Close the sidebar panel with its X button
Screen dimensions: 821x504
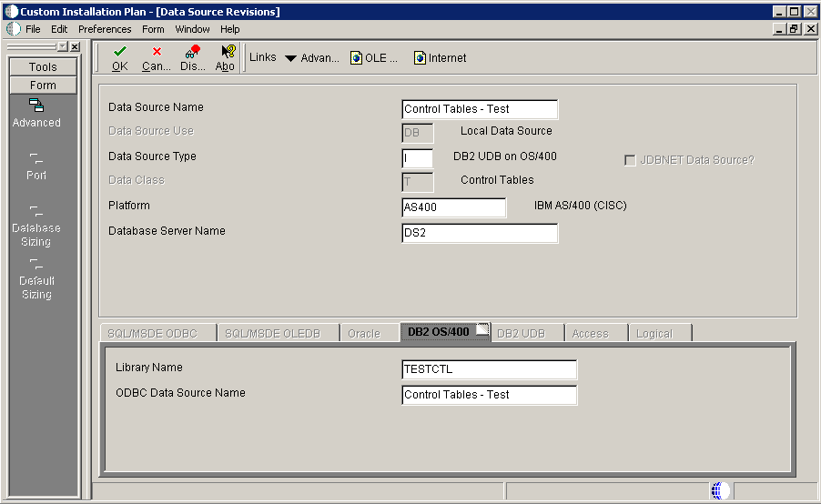point(75,46)
